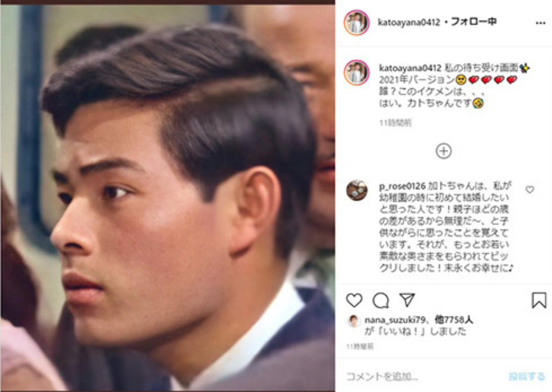Open p_rose0126 commenter avatar

(x=357, y=190)
